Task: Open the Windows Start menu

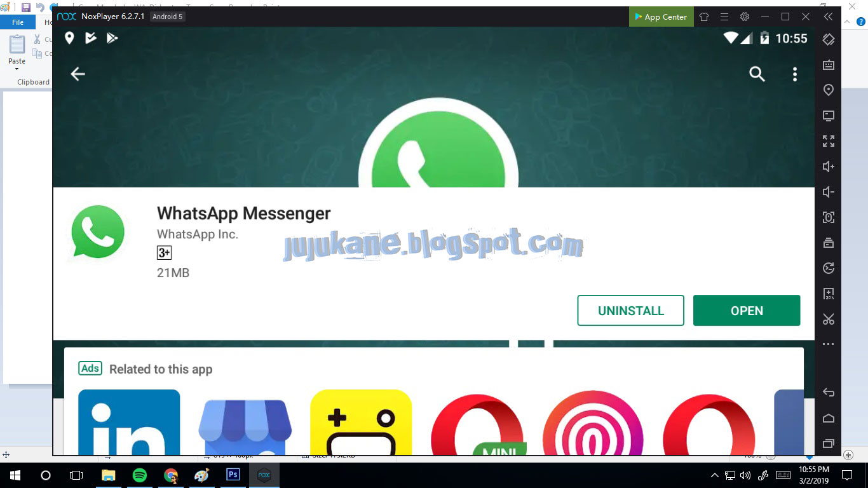Action: 15,475
